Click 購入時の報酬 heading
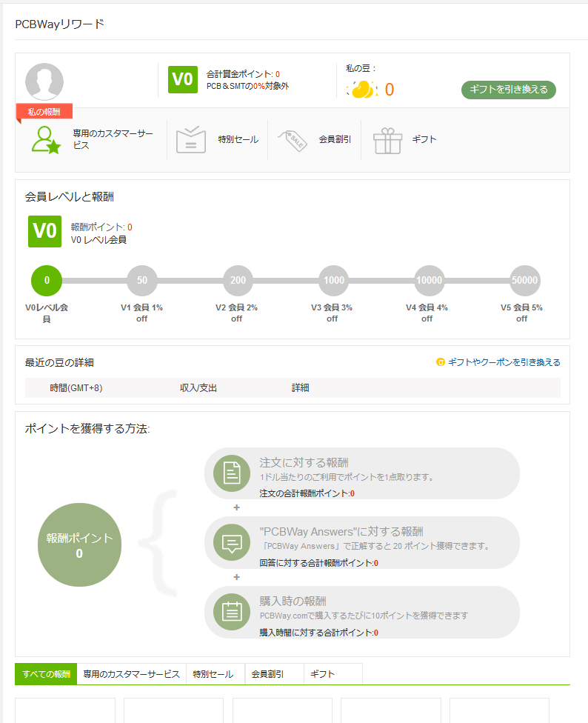 [x=293, y=602]
